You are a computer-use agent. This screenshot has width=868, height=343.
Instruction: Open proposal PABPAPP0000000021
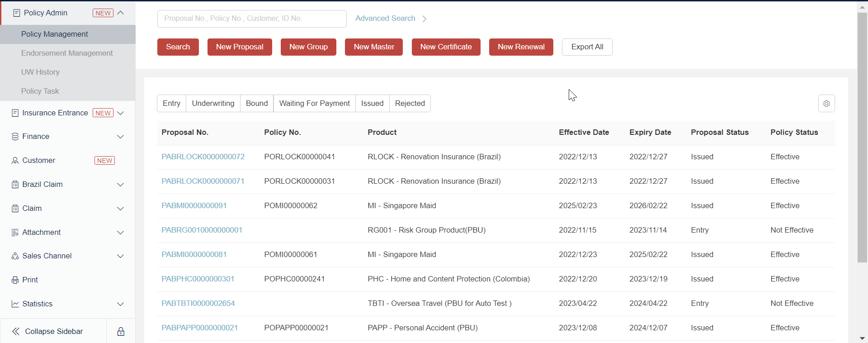[x=200, y=328]
